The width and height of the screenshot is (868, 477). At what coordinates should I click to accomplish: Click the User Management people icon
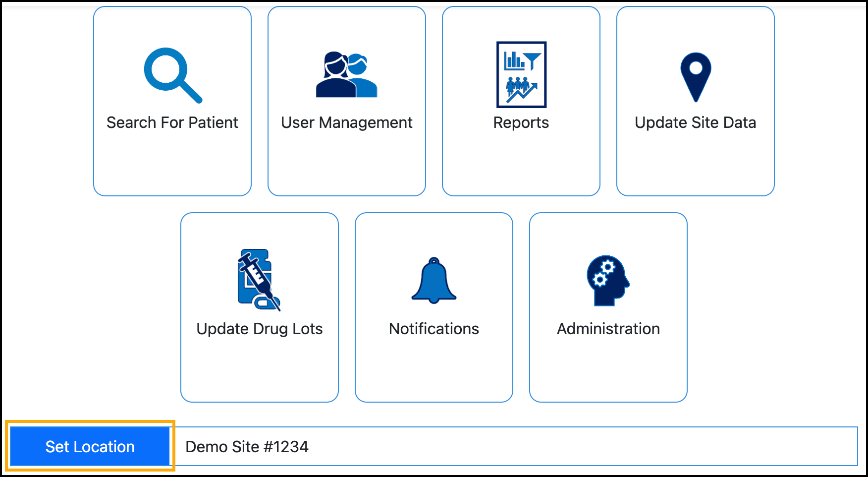[346, 74]
